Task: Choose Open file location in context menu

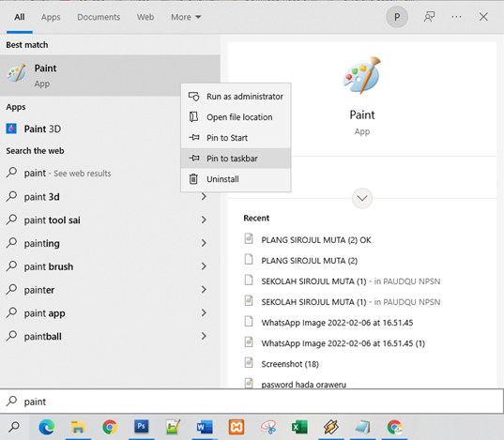Action: pyautogui.click(x=236, y=117)
